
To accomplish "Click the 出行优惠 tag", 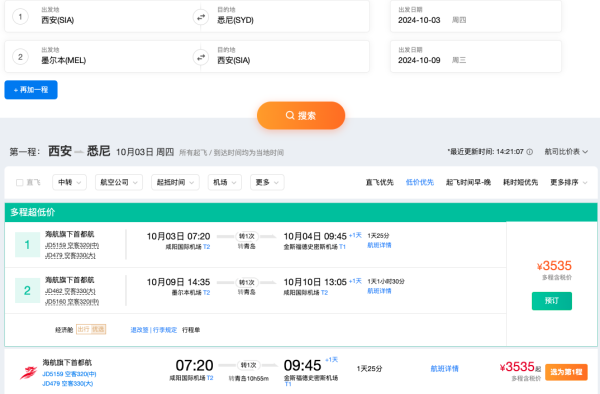I will tap(91, 329).
